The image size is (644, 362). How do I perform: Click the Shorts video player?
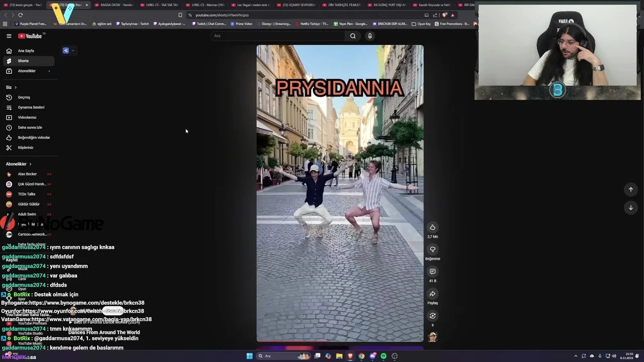(340, 194)
